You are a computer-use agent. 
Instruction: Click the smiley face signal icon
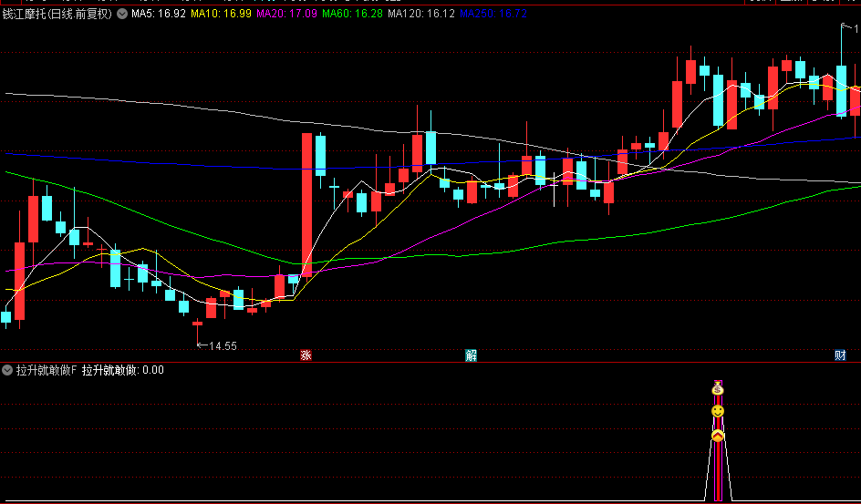tap(718, 411)
